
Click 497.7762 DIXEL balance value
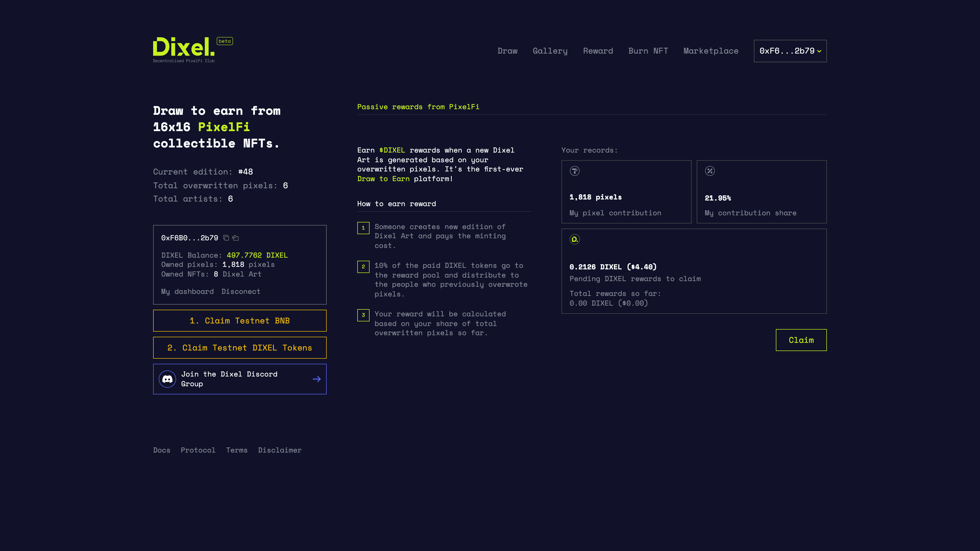[257, 255]
